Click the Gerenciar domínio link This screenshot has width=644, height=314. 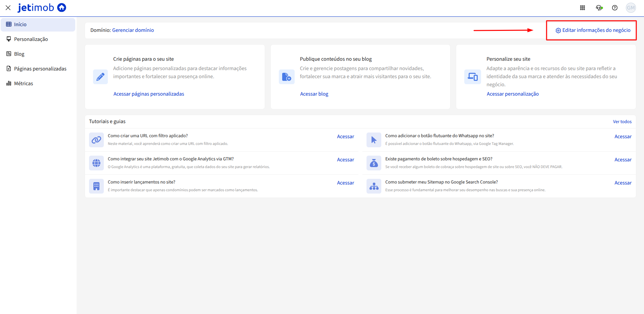[x=133, y=30]
